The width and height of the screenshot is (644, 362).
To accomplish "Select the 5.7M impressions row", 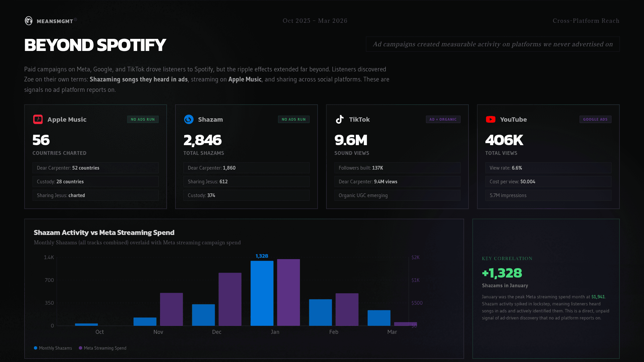I will click(x=548, y=195).
